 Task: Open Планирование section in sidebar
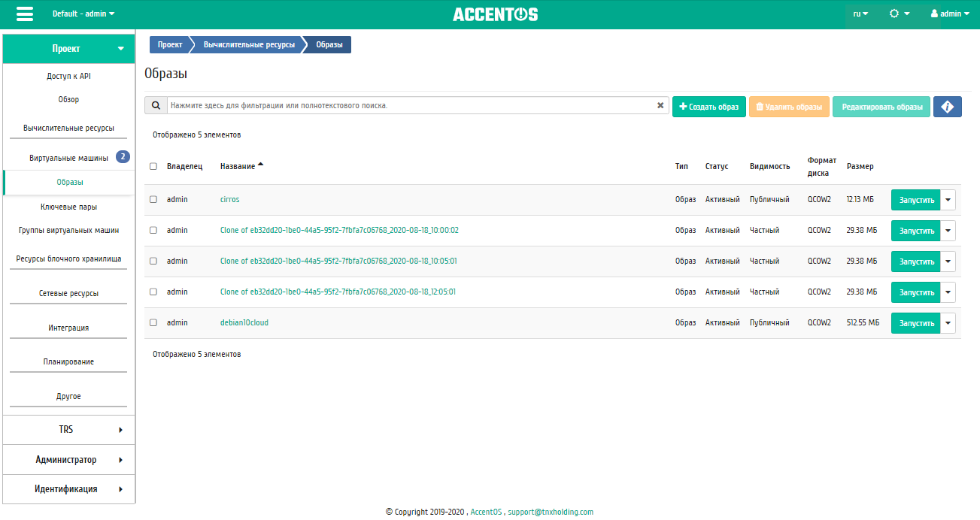click(68, 361)
